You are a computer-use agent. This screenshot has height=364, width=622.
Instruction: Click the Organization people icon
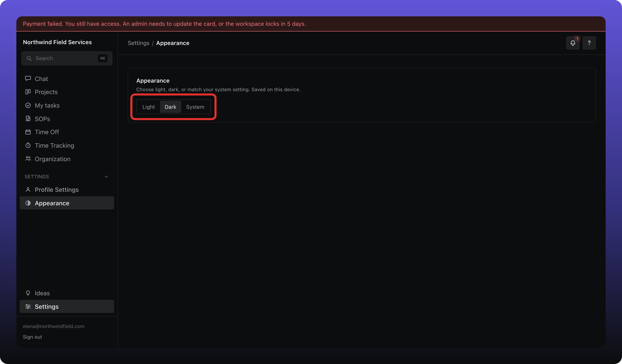point(28,159)
